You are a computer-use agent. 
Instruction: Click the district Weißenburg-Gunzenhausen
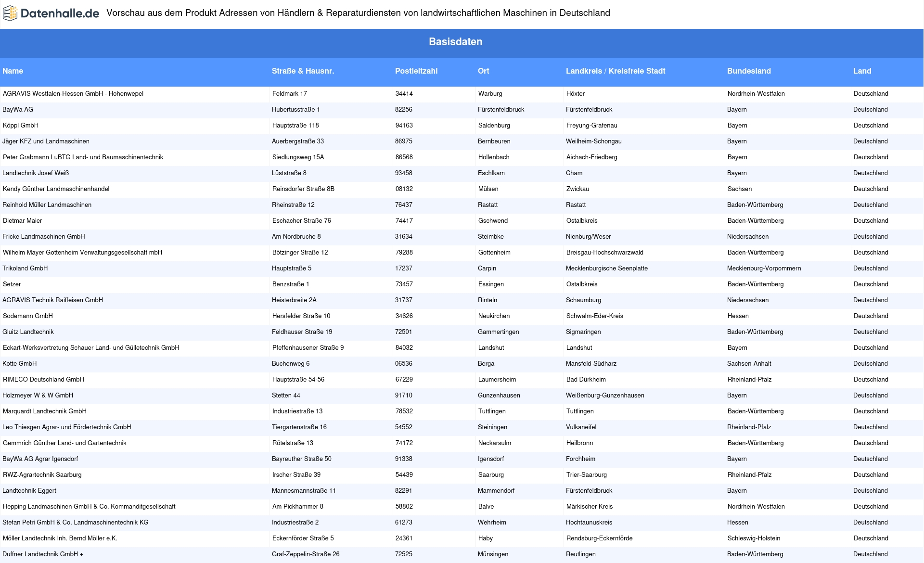click(605, 396)
